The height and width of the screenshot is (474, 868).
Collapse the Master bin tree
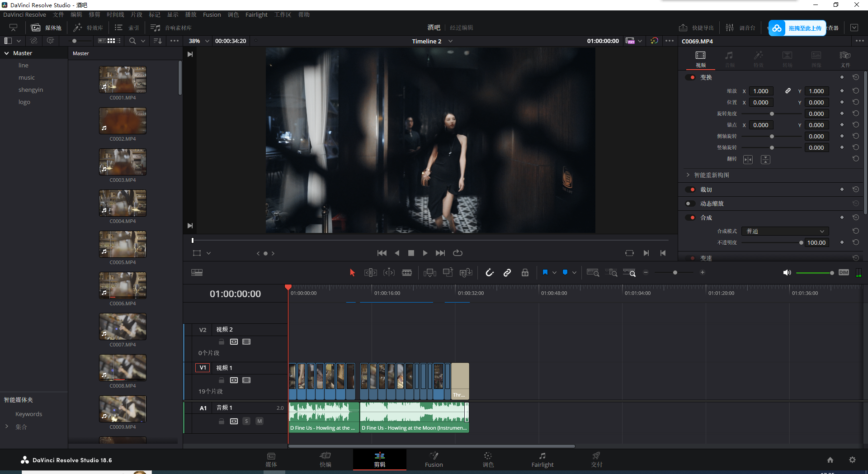coord(7,53)
